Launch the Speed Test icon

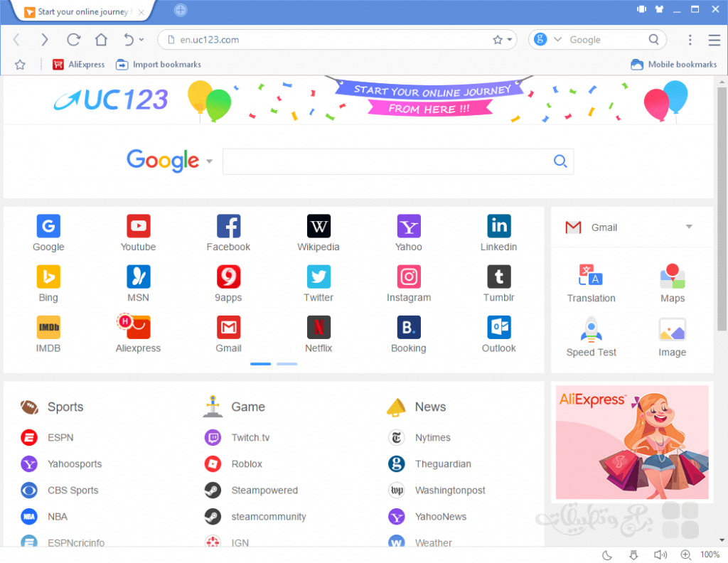tap(591, 328)
